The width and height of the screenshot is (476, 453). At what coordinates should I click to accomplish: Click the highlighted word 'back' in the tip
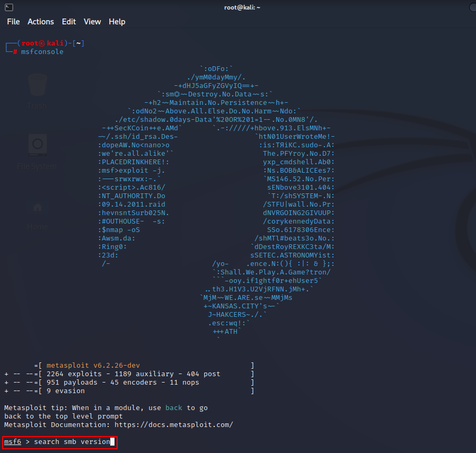click(x=174, y=408)
